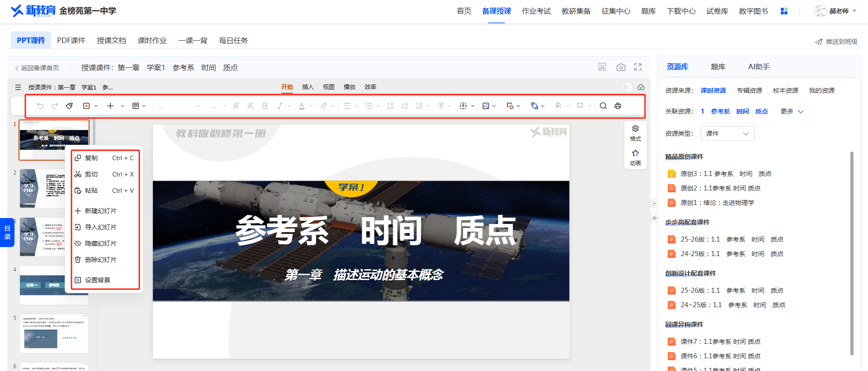
Task: Click the bullet list icon
Action: [x=369, y=106]
